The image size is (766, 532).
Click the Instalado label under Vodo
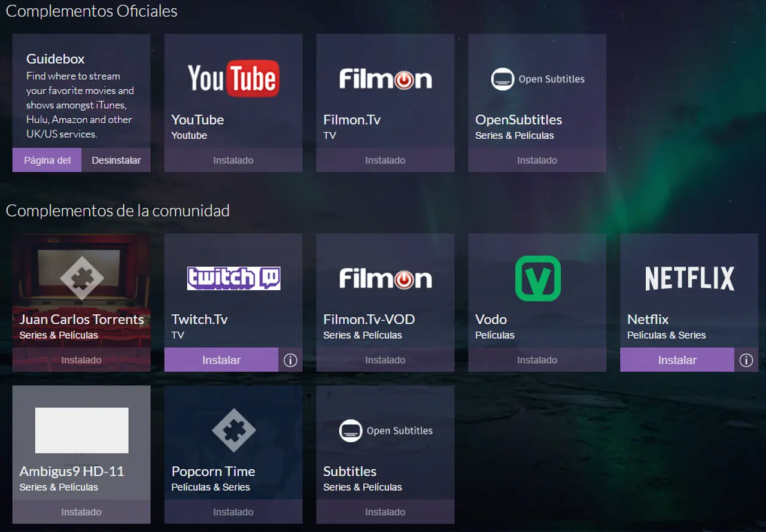[x=537, y=360]
